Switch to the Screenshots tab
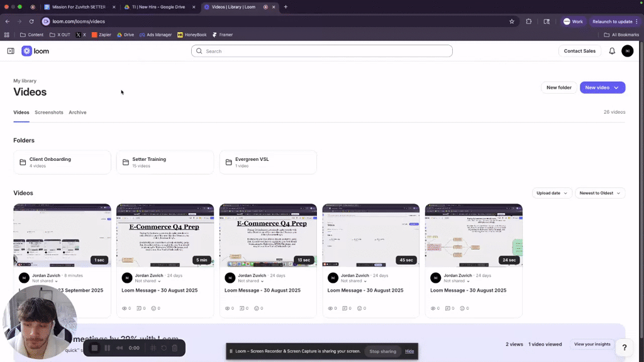The image size is (644, 362). click(49, 112)
